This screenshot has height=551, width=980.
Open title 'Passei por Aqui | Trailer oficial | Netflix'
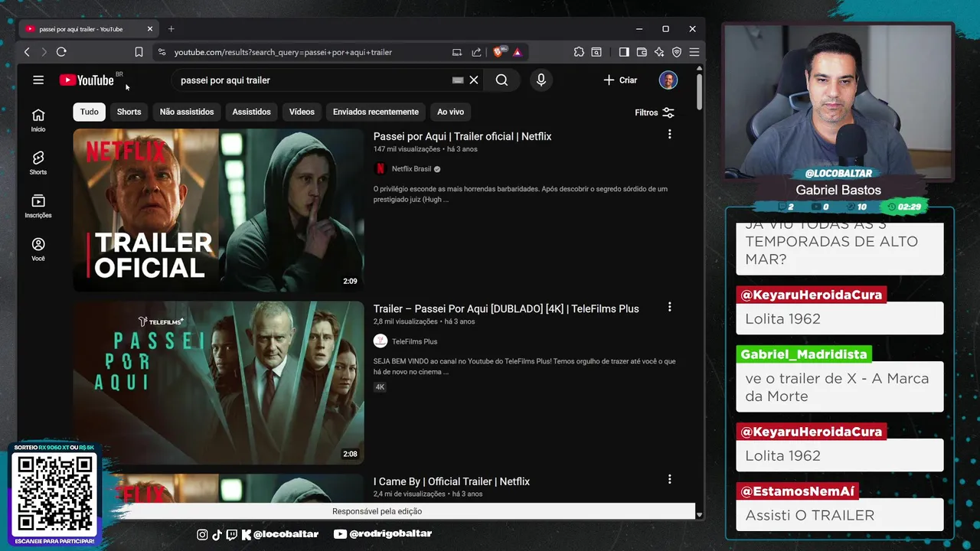(462, 136)
